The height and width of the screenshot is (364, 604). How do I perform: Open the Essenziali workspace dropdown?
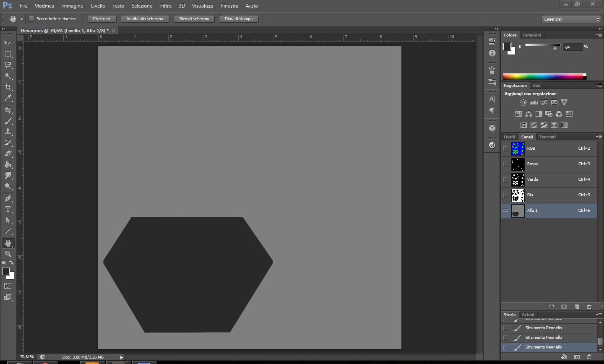[x=571, y=19]
